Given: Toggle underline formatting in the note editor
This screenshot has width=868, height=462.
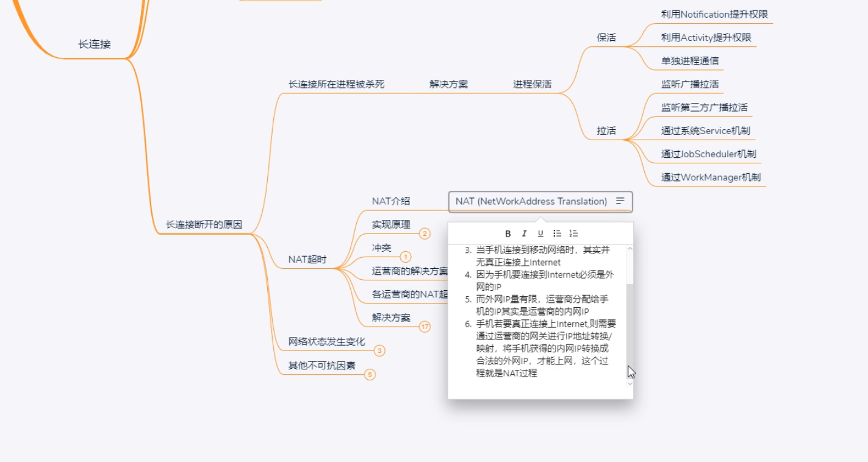Looking at the screenshot, I should coord(540,233).
